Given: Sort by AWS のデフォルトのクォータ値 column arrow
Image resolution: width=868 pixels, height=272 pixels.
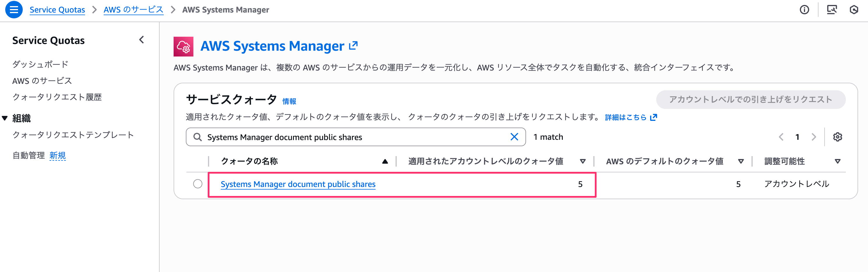Looking at the screenshot, I should 741,161.
